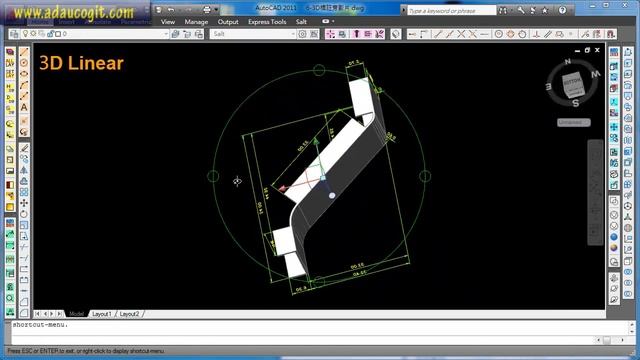Image resolution: width=640 pixels, height=360 pixels.
Task: Toggle layer 0 lock padlock icon
Action: tap(51, 34)
